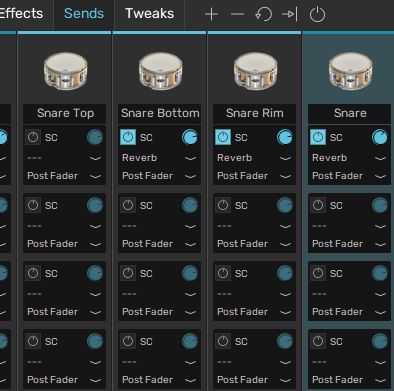
Task: Click SC button in Snare Bottom Reverb send
Action: (x=146, y=138)
